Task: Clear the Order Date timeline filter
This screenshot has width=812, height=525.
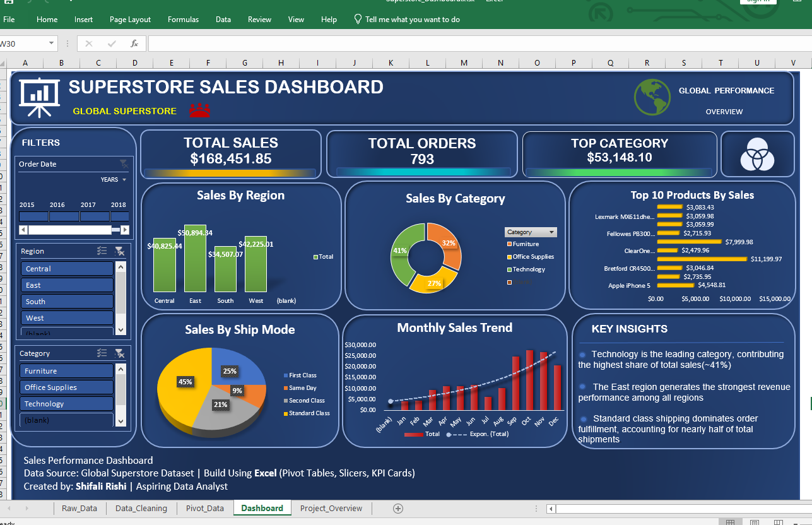Action: [124, 163]
